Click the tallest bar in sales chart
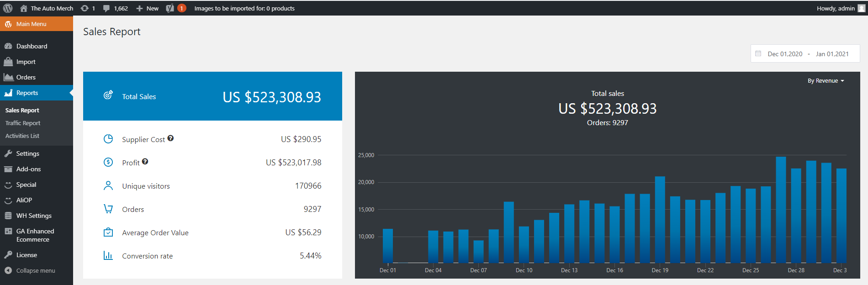 [x=781, y=210]
